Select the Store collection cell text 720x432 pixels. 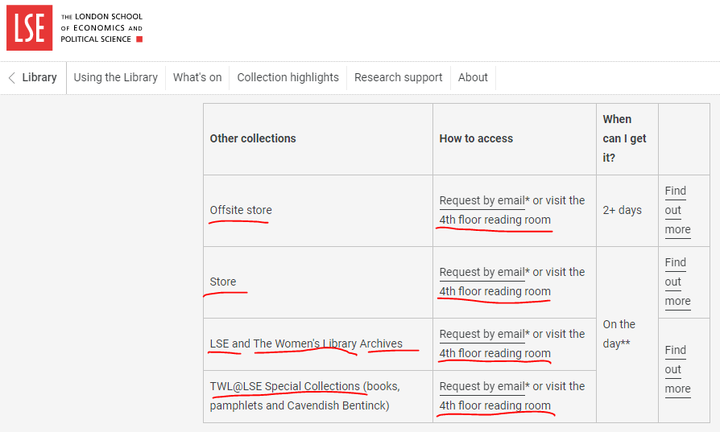click(223, 282)
